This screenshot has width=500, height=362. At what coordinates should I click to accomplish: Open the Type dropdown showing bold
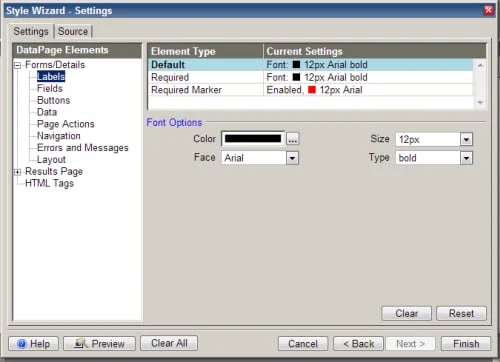click(x=466, y=158)
